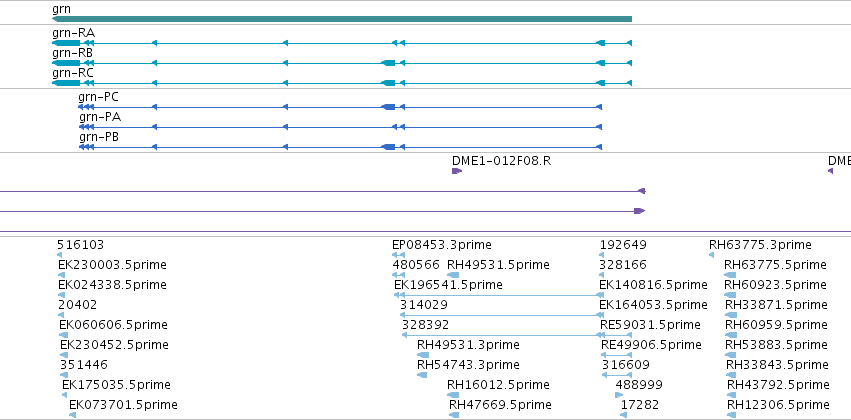Click the grn-RB transcript label

(x=72, y=53)
